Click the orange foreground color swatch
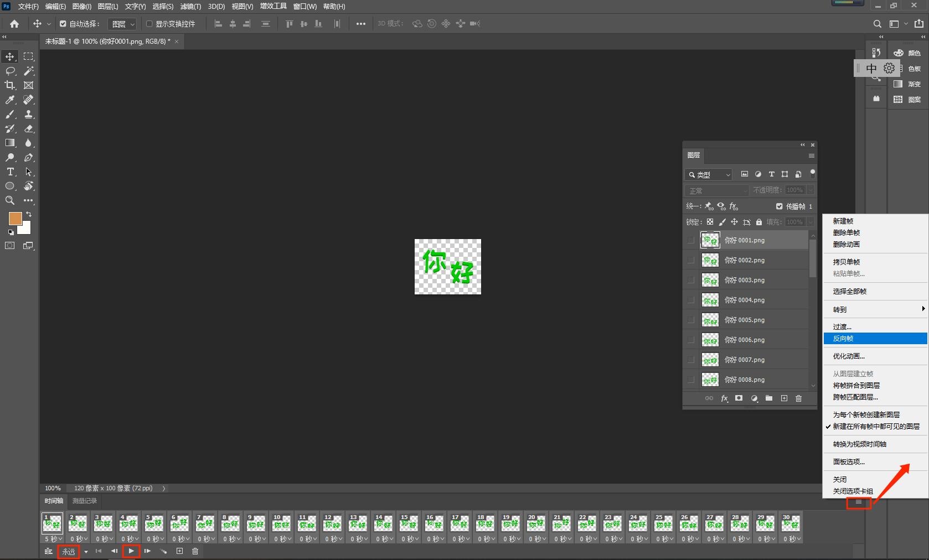 (15, 218)
